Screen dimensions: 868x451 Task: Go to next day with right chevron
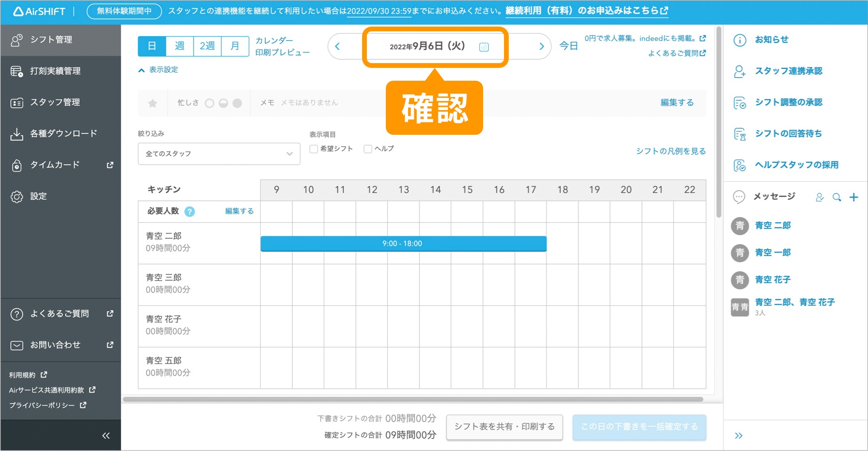(541, 47)
